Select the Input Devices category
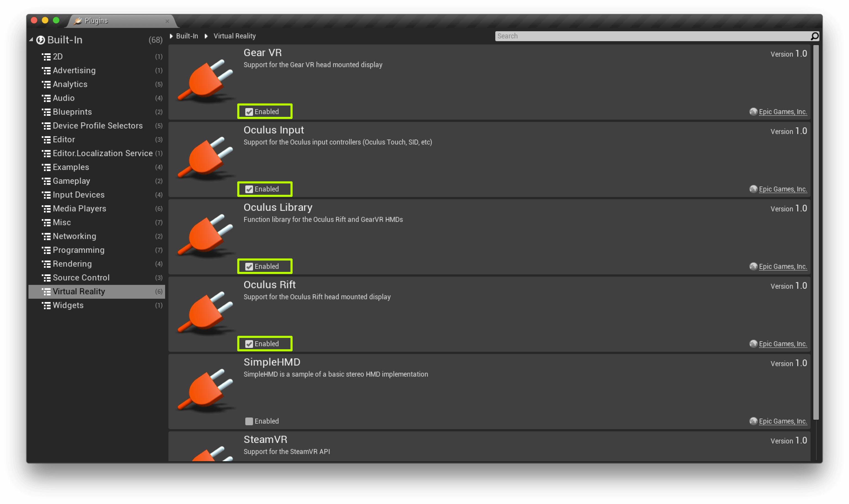 click(x=78, y=195)
